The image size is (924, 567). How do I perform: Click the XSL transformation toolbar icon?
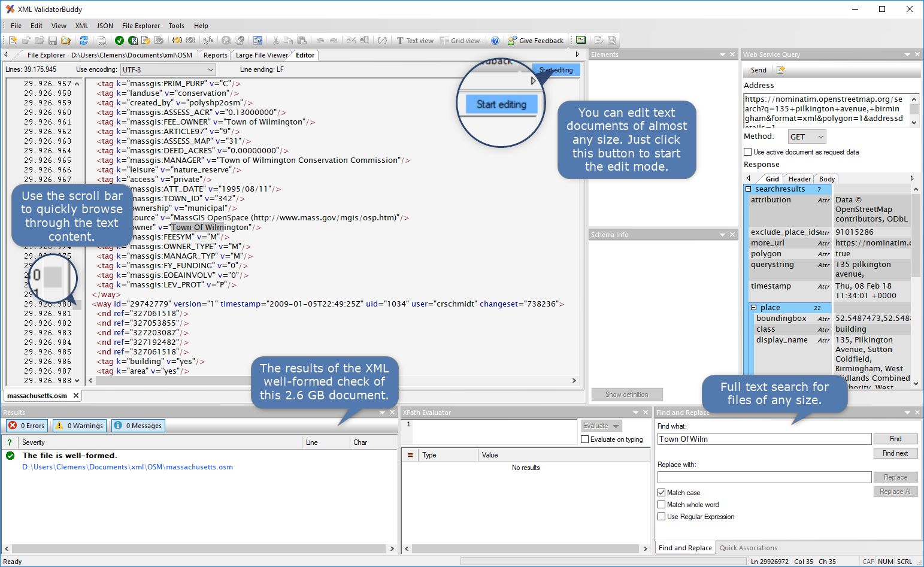(x=102, y=40)
